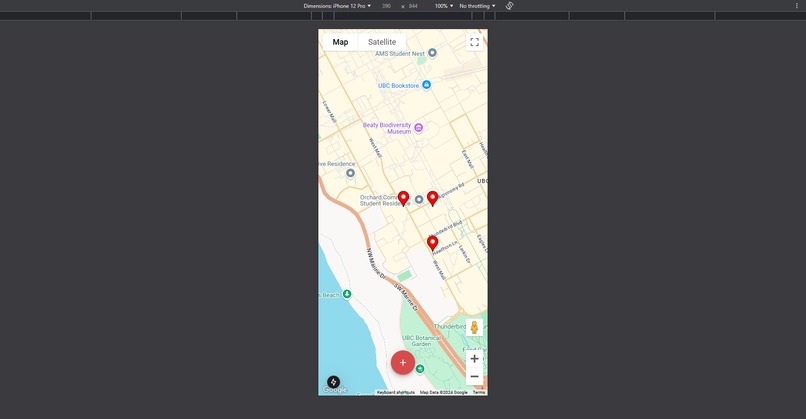Click the AMS Student Nest place icon

tap(432, 52)
